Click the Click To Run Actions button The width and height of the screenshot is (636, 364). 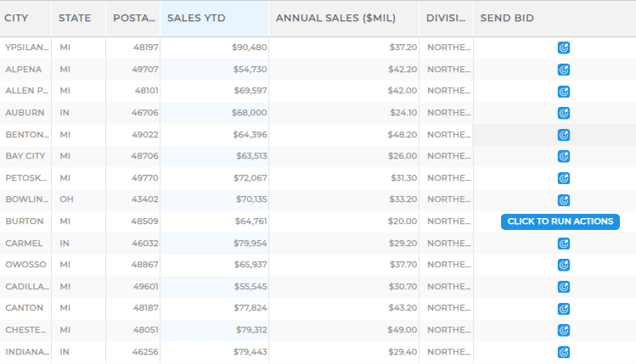560,221
